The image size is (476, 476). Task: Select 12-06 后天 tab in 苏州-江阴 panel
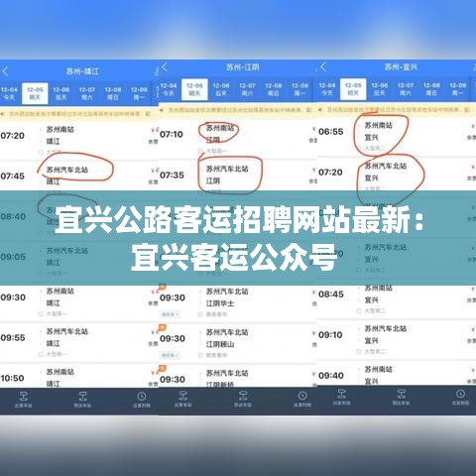pos(221,89)
